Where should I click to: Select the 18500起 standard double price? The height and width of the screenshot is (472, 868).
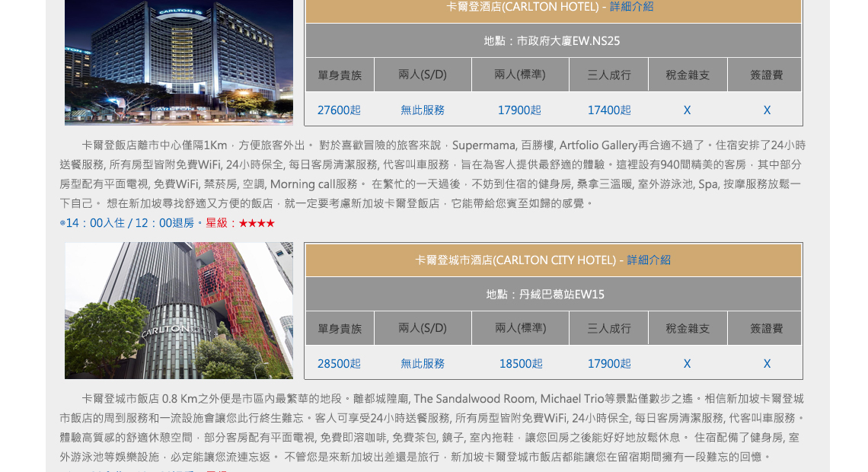click(521, 364)
